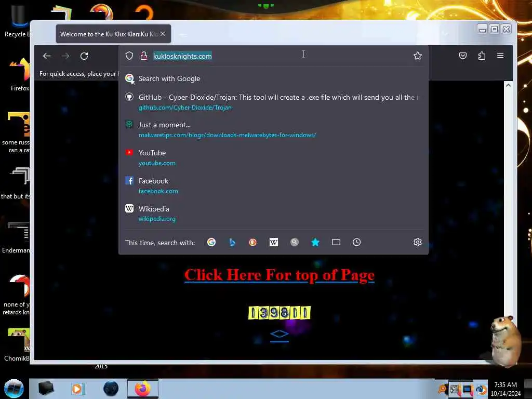Open the GitHub Cyber-Dioxide/Trojan suggestion
The height and width of the screenshot is (399, 532).
click(x=273, y=102)
